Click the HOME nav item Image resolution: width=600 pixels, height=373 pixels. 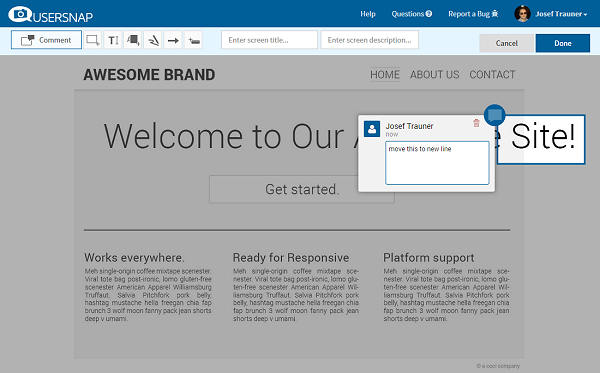coord(385,75)
